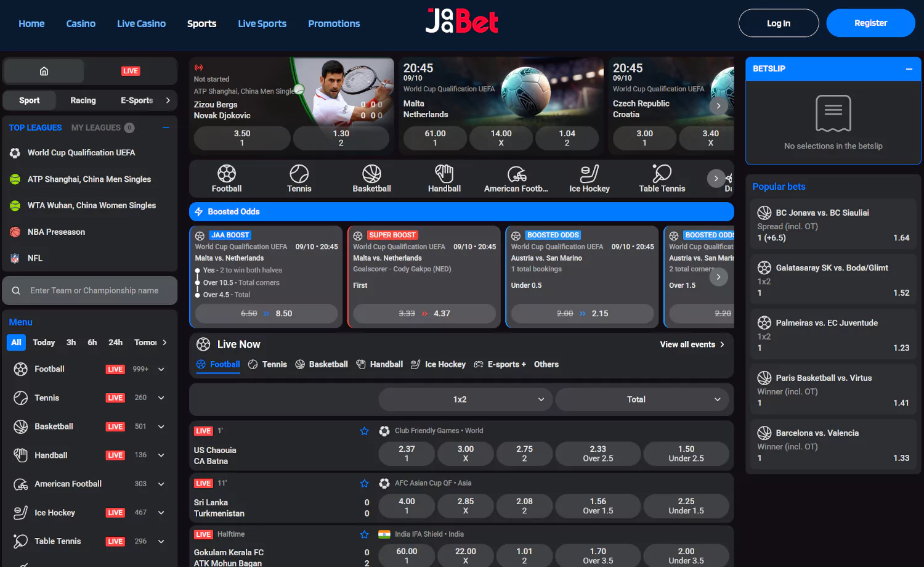Select the Football category icon
924x567 pixels.
click(227, 179)
